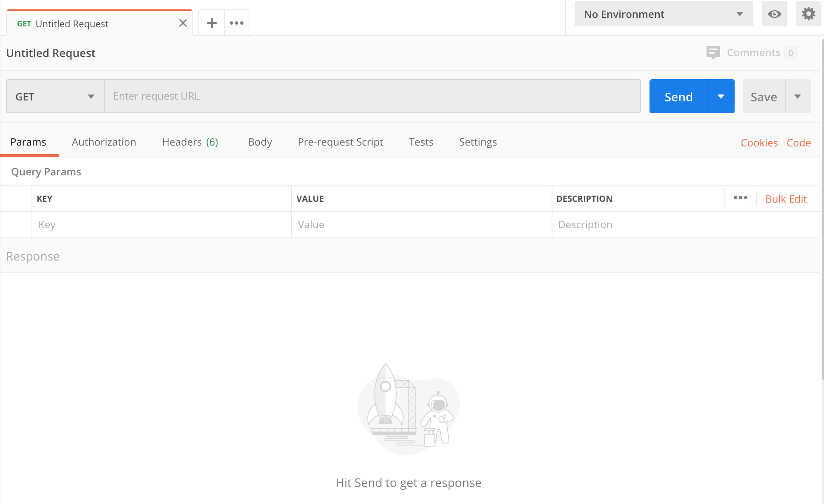This screenshot has height=504, width=824.
Task: Click the Description parameter input cell
Action: pyautogui.click(x=685, y=225)
